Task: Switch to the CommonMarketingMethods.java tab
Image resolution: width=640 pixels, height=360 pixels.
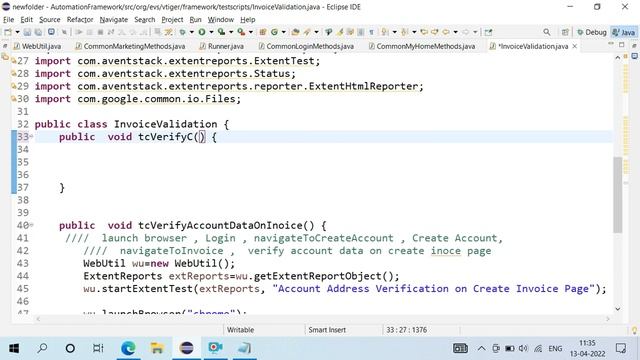Action: (x=130, y=46)
